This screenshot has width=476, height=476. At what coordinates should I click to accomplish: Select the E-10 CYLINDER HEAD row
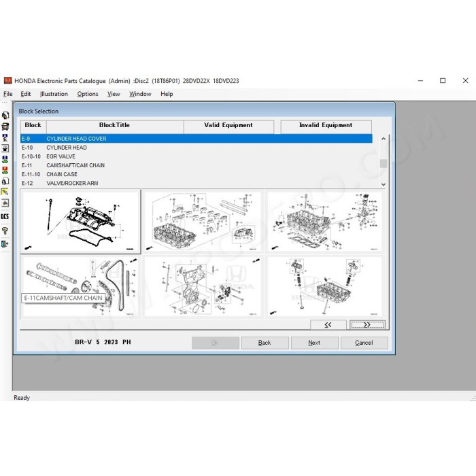click(x=196, y=148)
